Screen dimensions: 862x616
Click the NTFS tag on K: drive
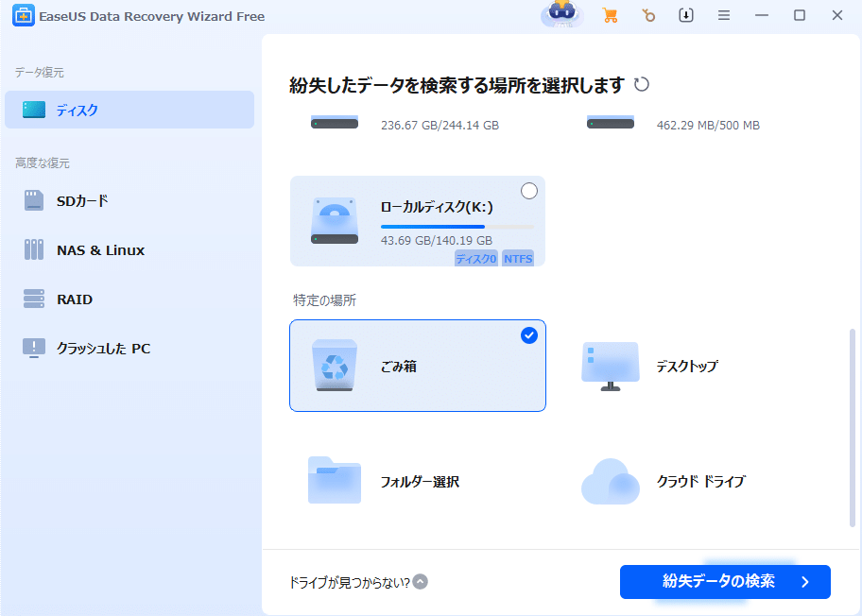coord(518,259)
